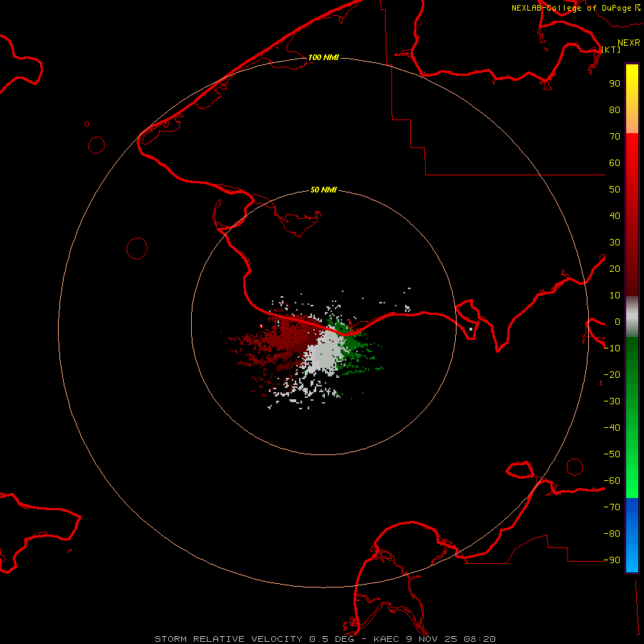
Task: Click the -20 scale value
Action: point(612,374)
